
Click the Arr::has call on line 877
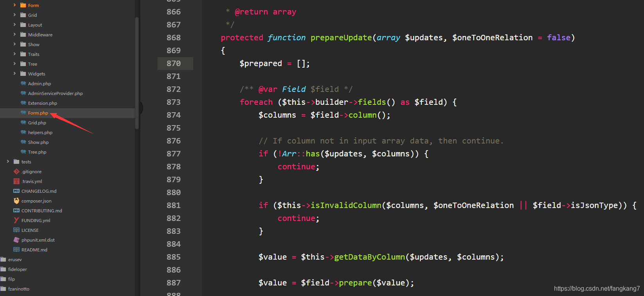[301, 154]
